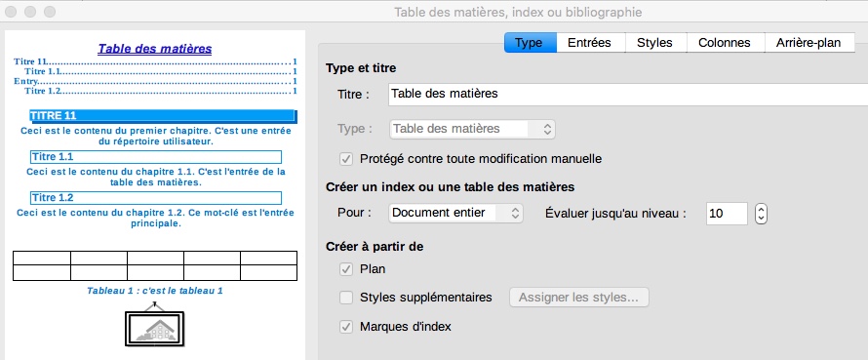868x360 pixels.
Task: Open the Type dropdown menu
Action: (472, 129)
